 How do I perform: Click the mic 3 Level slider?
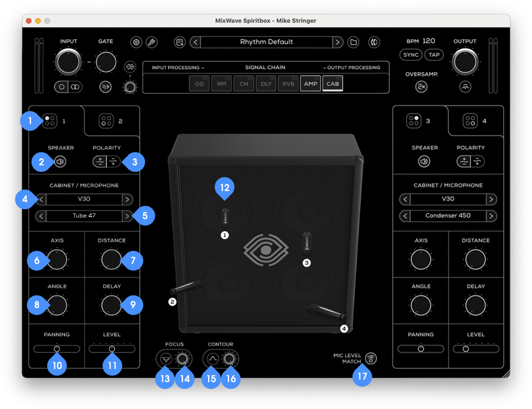pyautogui.click(x=476, y=349)
